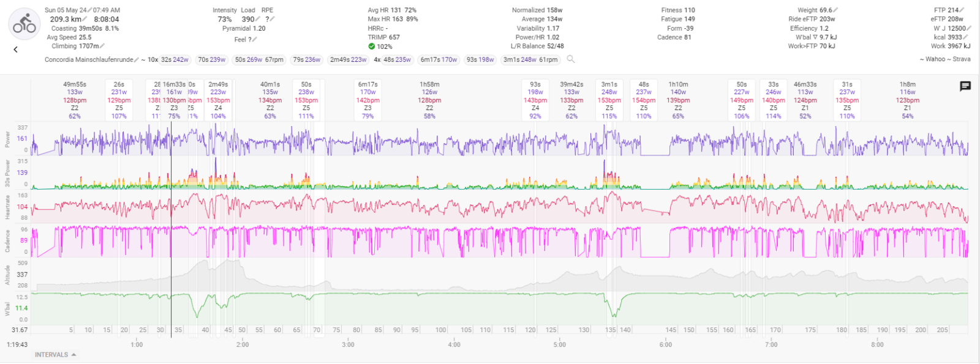The width and height of the screenshot is (980, 364).
Task: Click the 5:00 tick on time axis
Action: [560, 344]
